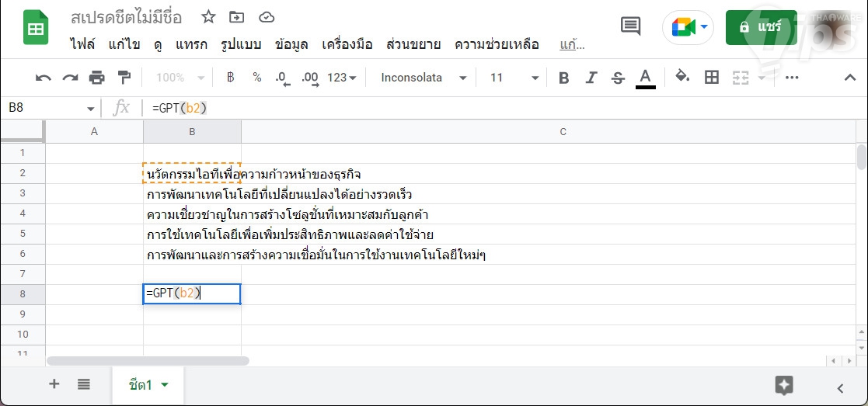Toggle bold formatting
This screenshot has height=406, width=868.
[564, 78]
